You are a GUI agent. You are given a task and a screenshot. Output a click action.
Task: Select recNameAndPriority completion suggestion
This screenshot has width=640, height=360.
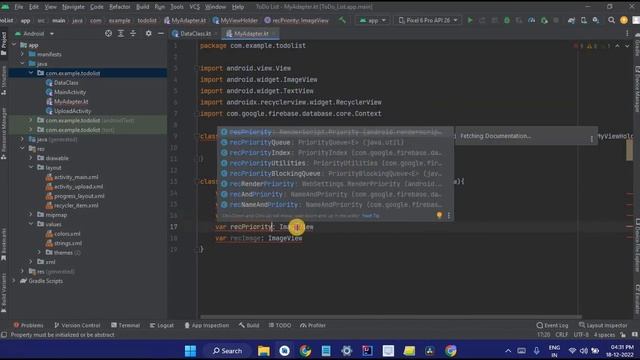click(335, 204)
